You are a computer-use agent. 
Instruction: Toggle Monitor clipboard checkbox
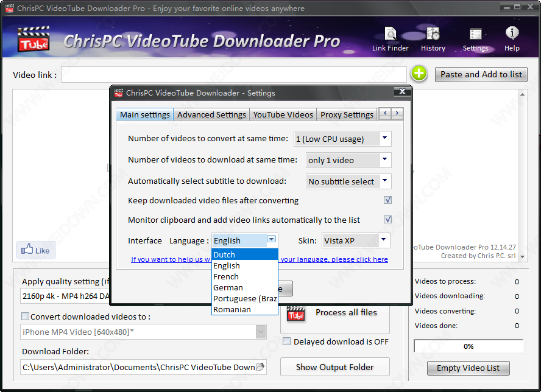[388, 219]
